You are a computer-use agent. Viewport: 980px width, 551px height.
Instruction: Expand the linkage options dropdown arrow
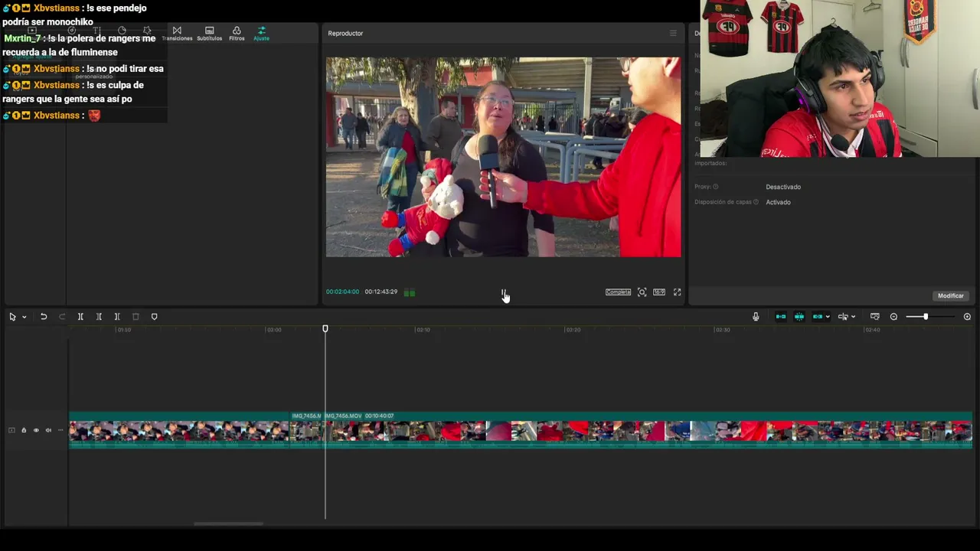coord(828,317)
